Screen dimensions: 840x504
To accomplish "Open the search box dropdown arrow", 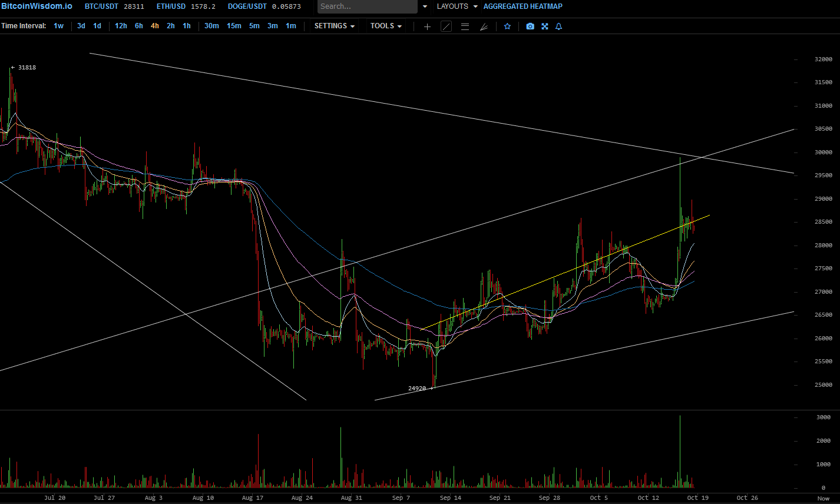I will click(x=425, y=6).
